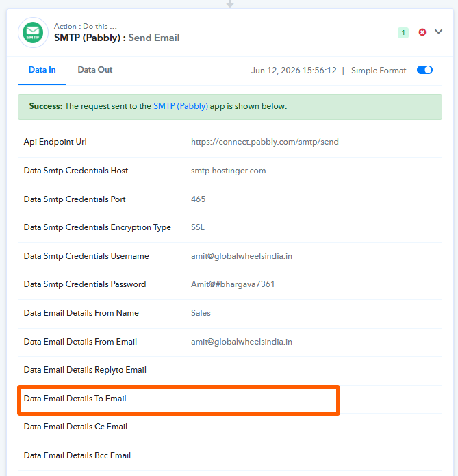Click the timestamp Jun 12, 2026 15:56:12
Screen dimensions: 458x476
tap(294, 71)
